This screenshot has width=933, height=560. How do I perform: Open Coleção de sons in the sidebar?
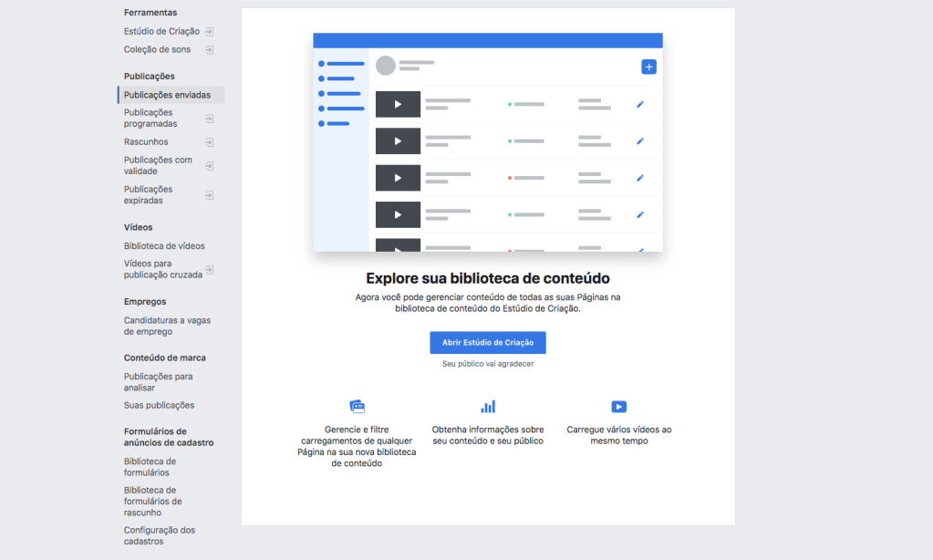point(157,49)
